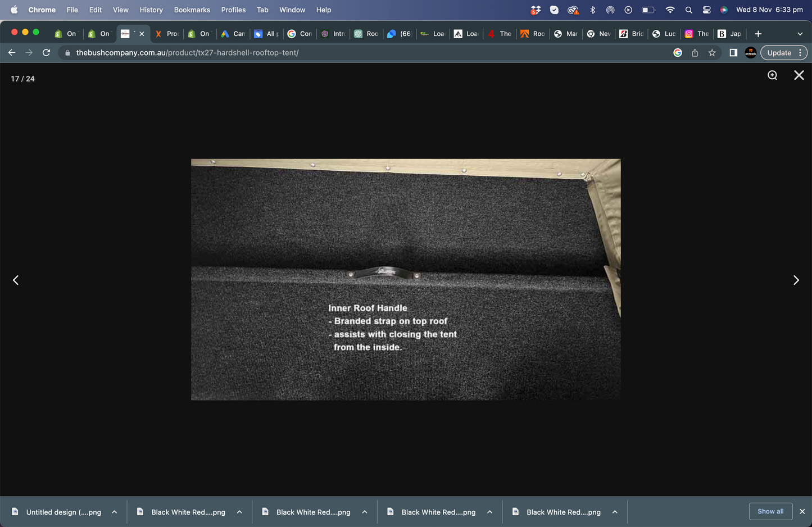Switch to the 'Nev' tab
Image resolution: width=812 pixels, height=527 pixels.
coord(598,34)
